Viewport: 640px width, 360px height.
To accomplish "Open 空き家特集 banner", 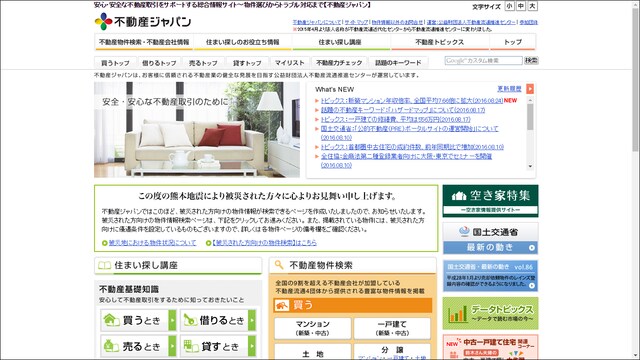I will pyautogui.click(x=490, y=201).
